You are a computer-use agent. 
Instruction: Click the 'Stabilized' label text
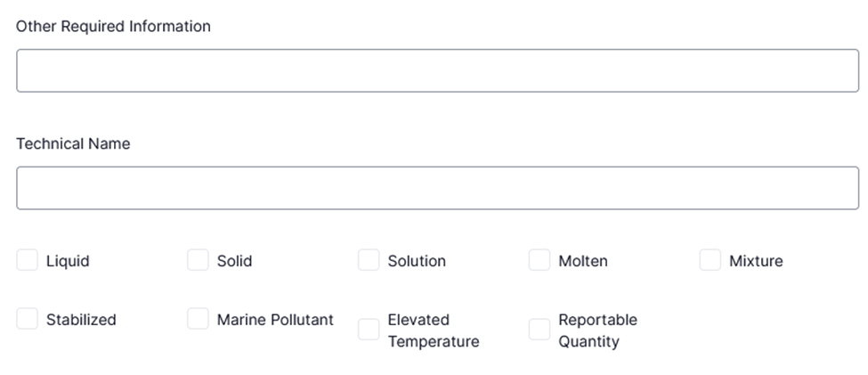[81, 320]
